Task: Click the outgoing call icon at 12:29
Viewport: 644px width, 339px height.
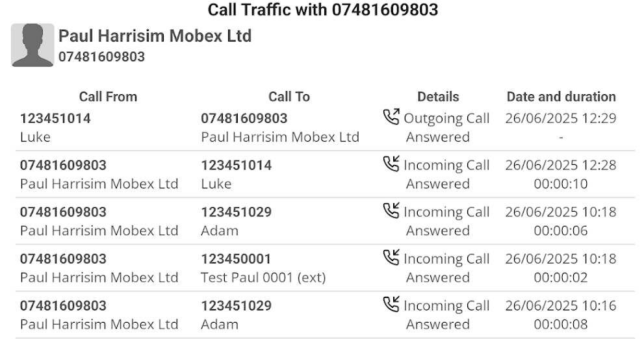Action: tap(391, 118)
